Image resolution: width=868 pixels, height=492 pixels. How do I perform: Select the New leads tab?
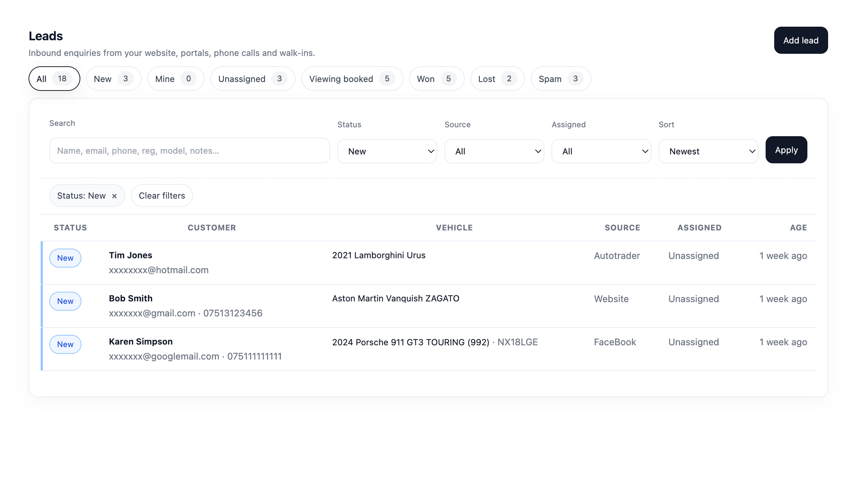tap(113, 79)
